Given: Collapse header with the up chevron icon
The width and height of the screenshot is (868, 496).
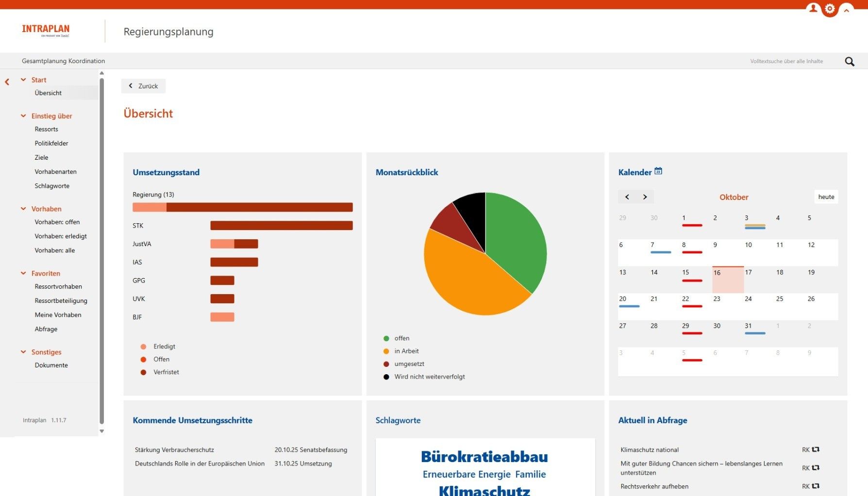Looking at the screenshot, I should [846, 10].
